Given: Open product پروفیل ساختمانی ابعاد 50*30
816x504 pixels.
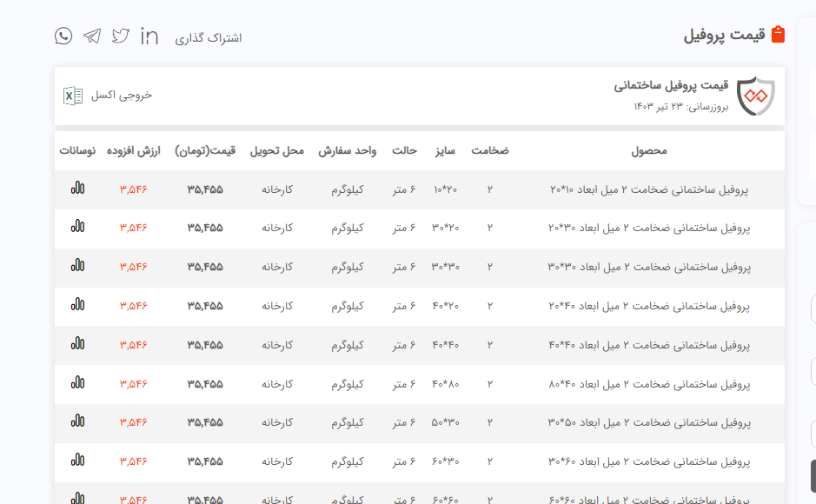Looking at the screenshot, I should 649,423.
